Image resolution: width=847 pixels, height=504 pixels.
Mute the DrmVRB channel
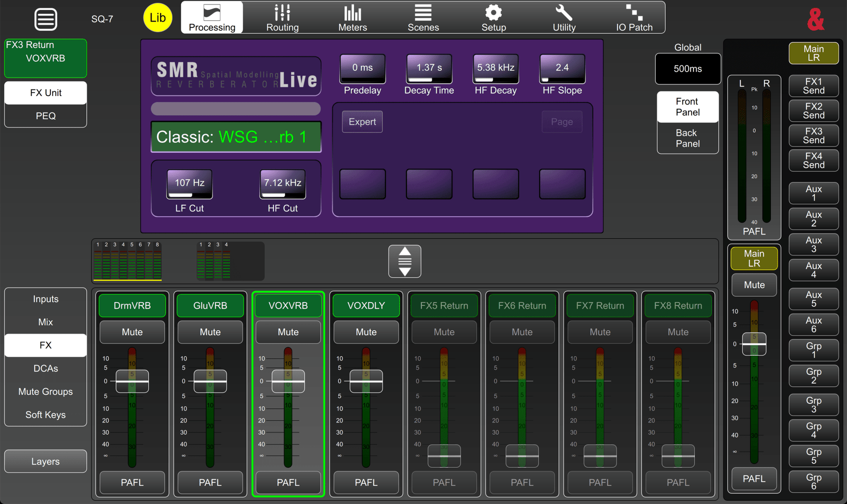click(132, 332)
